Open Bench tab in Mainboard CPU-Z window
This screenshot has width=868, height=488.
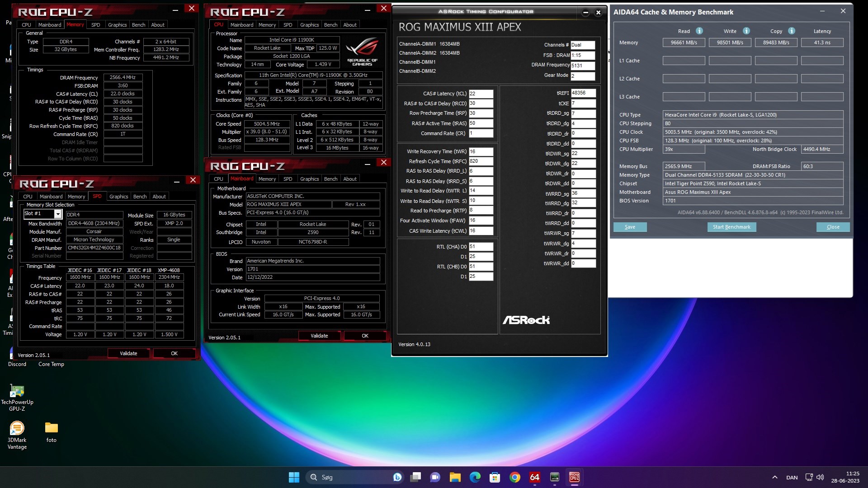(x=330, y=179)
